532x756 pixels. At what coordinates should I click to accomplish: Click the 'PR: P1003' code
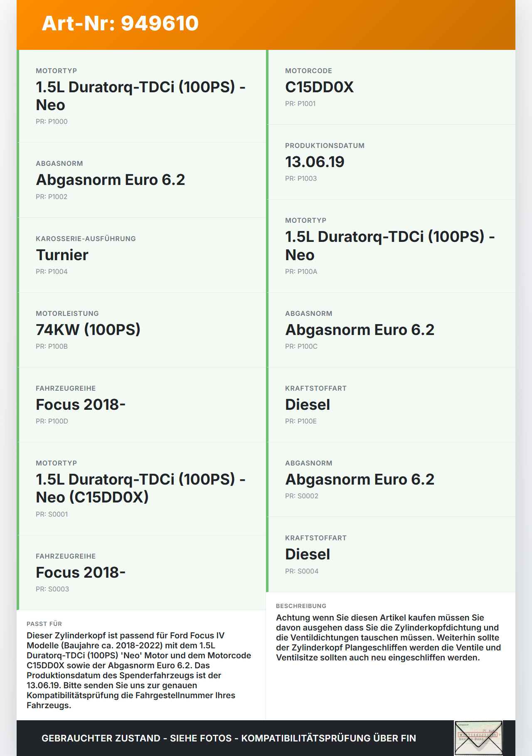click(301, 178)
